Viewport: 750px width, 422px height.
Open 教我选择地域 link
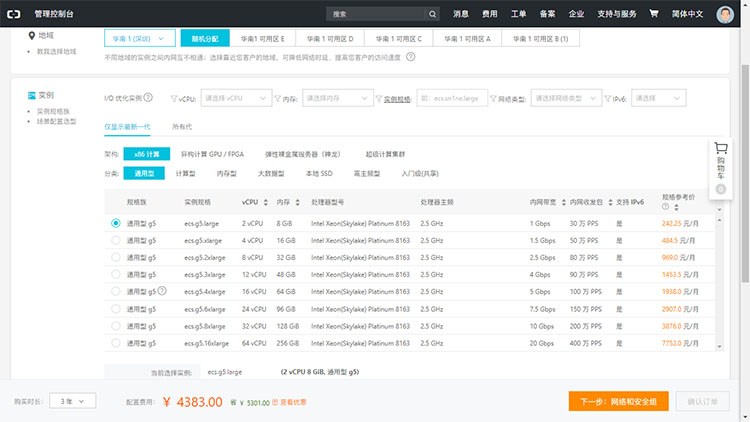[x=56, y=51]
